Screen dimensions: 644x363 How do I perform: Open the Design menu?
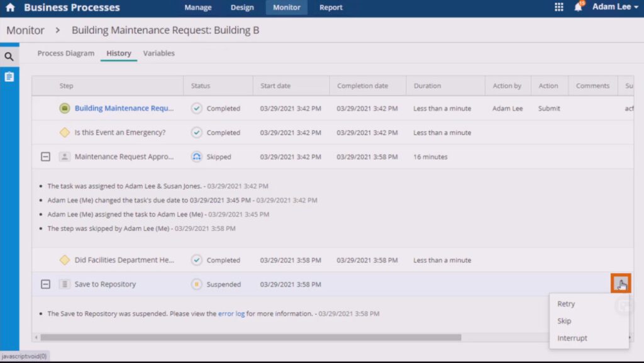(x=242, y=8)
